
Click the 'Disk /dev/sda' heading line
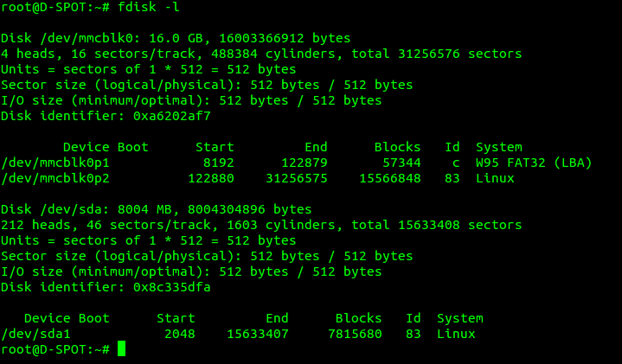pyautogui.click(x=157, y=209)
